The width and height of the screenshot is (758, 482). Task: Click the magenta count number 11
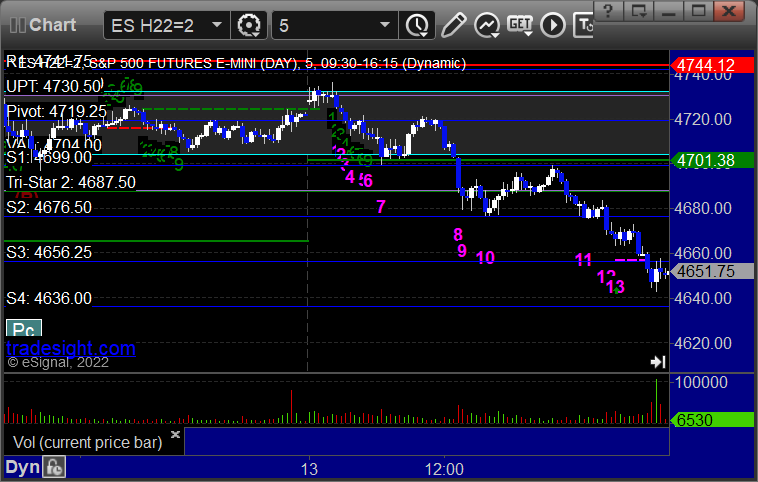[583, 260]
